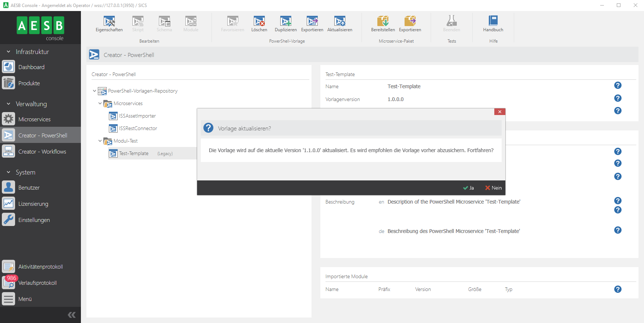This screenshot has width=644, height=323.
Task: Open the Verlaufsprotokoll with 986 badge
Action: click(37, 283)
